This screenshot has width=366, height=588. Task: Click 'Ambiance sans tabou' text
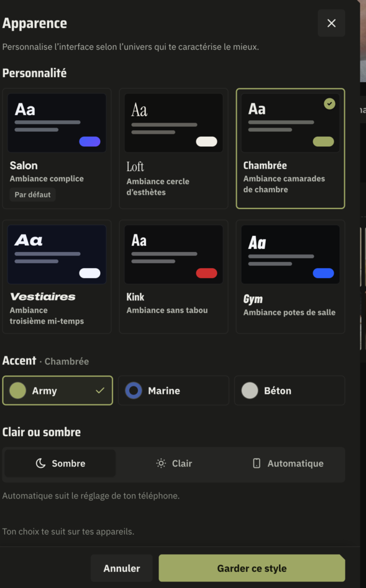(167, 310)
